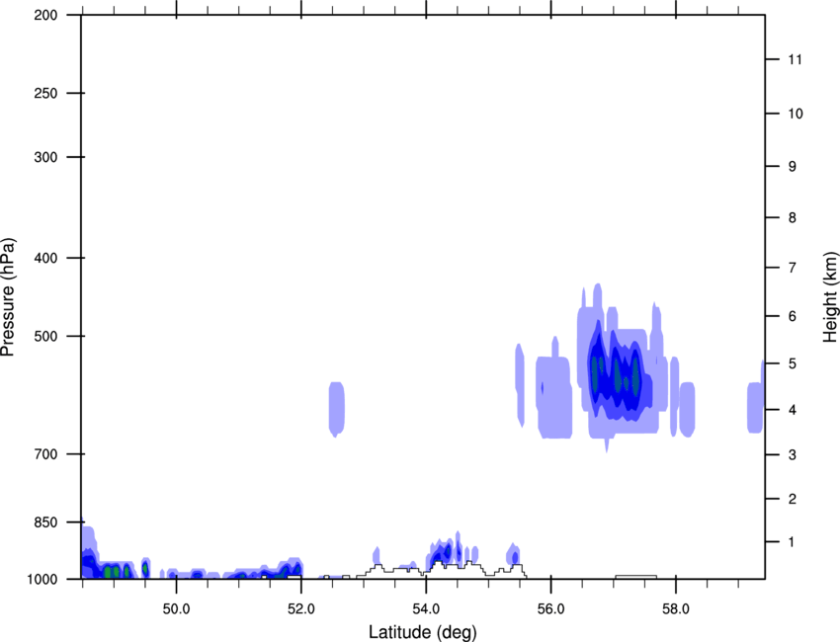The width and height of the screenshot is (840, 642).
Task: Click the 1 km height label
Action: (793, 542)
